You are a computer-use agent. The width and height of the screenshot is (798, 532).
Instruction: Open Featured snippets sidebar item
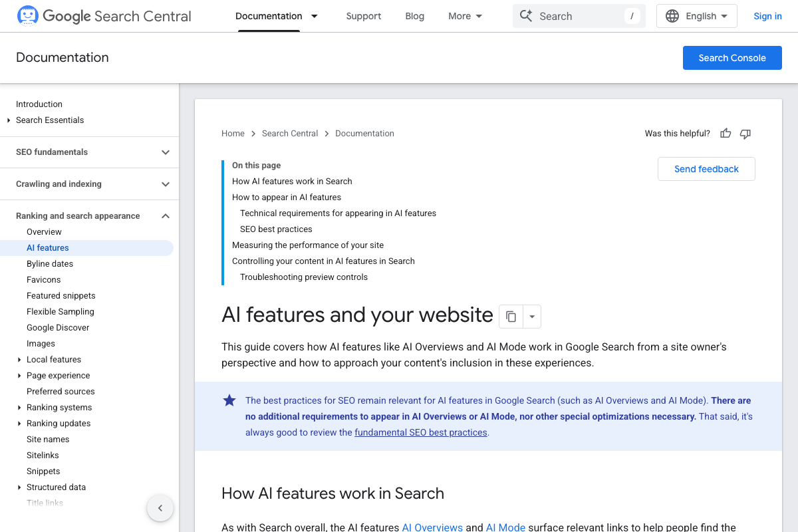(x=61, y=296)
